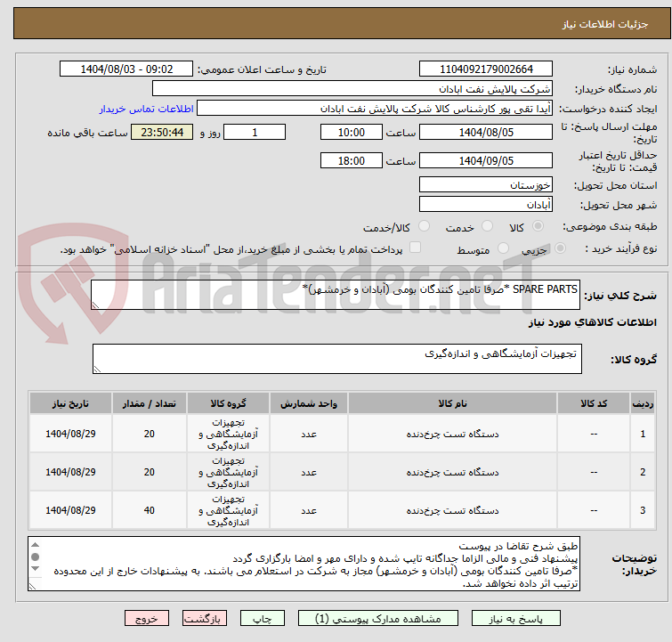Select the کالا radio button
Screen dimensions: 672x642
coord(538,226)
